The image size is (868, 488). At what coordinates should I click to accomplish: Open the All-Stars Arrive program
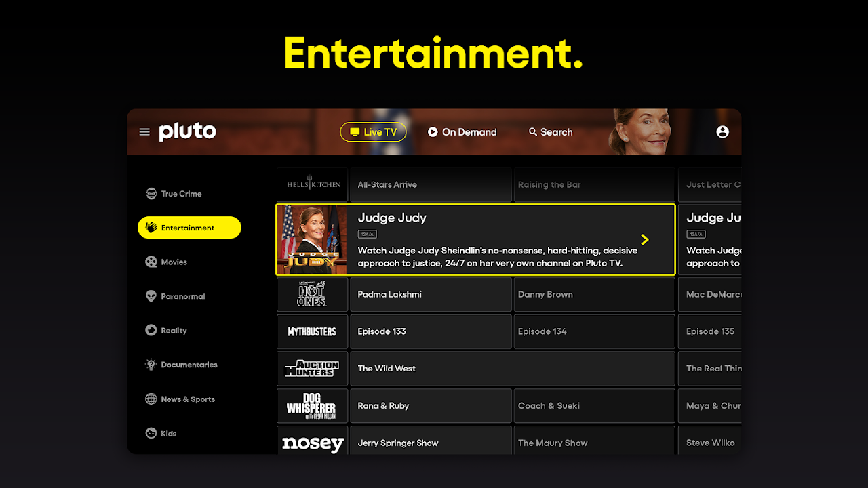(431, 184)
